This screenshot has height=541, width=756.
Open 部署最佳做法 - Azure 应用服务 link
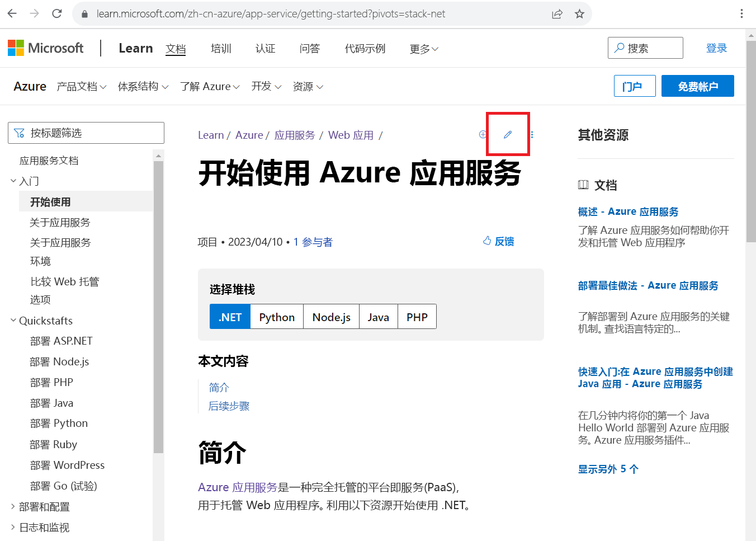click(x=648, y=285)
